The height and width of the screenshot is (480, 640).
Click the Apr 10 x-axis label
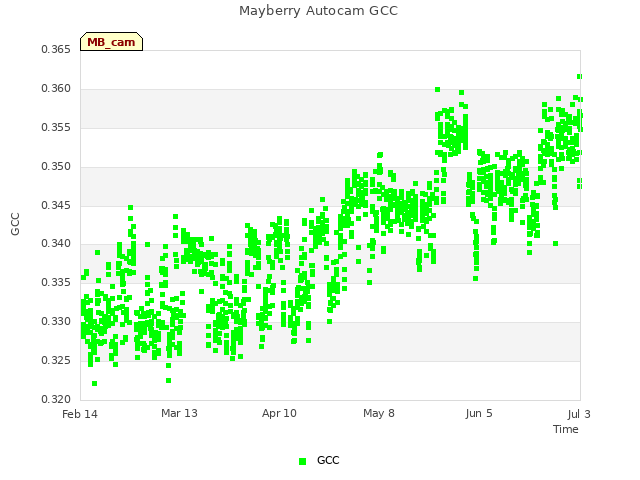tap(280, 413)
